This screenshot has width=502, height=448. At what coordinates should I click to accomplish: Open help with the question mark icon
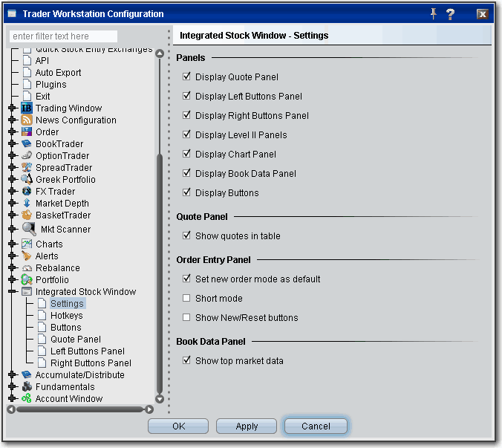(450, 14)
